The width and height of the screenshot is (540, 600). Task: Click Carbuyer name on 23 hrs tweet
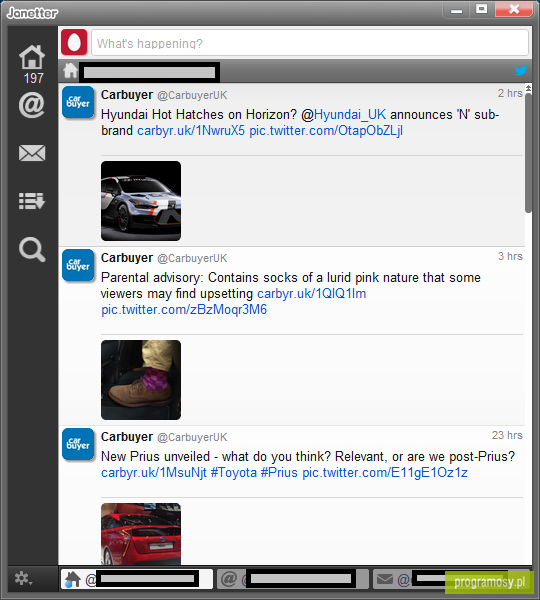[127, 437]
